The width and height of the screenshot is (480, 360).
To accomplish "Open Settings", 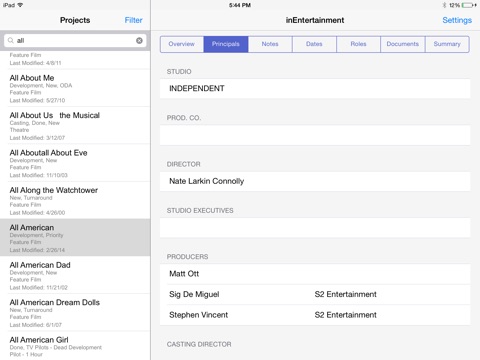I will click(457, 20).
